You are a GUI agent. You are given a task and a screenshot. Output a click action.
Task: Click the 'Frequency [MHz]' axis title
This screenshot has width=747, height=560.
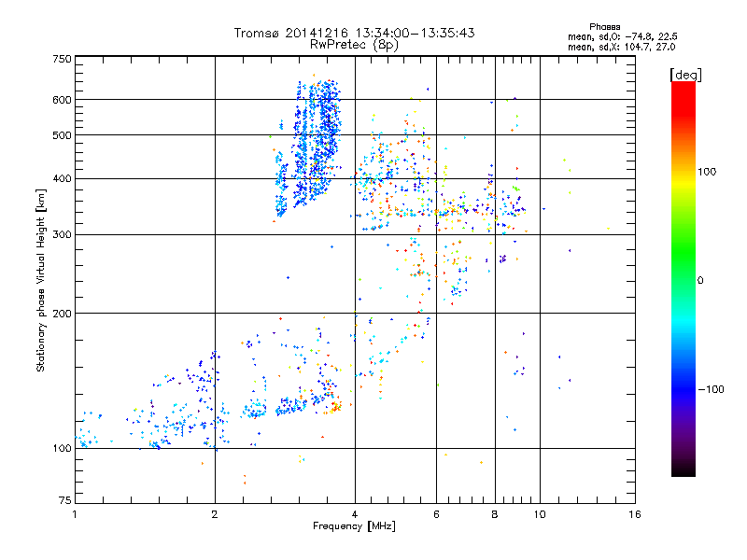coord(354,526)
